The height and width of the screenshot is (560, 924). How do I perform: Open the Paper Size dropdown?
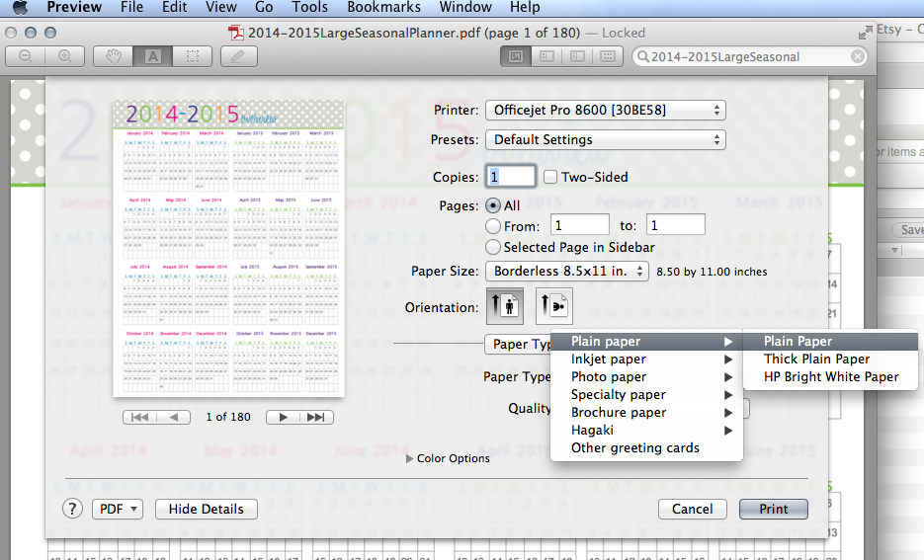[567, 271]
